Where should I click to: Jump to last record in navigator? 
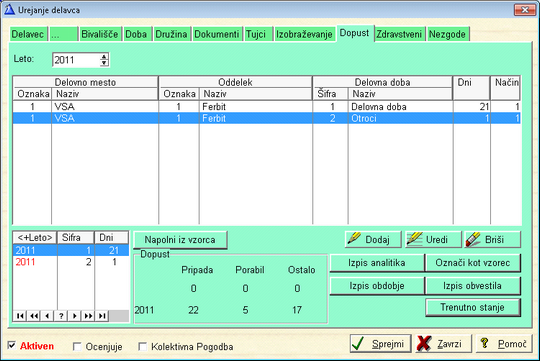pos(102,316)
